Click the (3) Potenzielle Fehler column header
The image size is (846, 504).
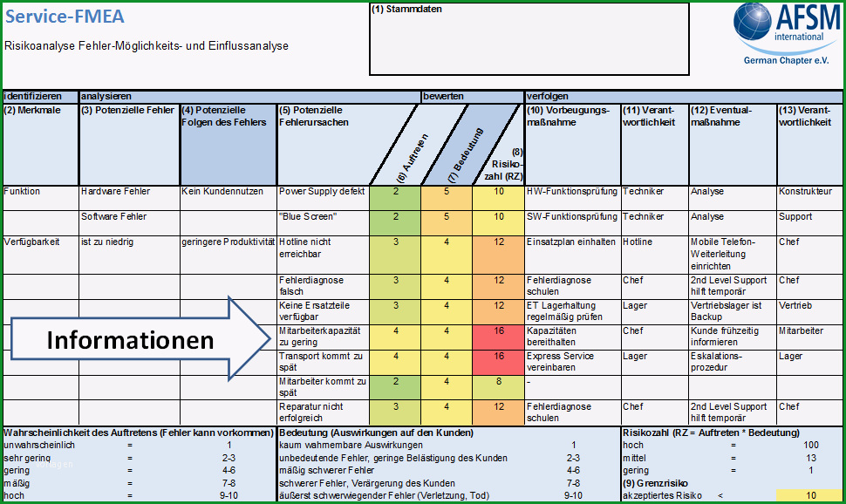[129, 144]
